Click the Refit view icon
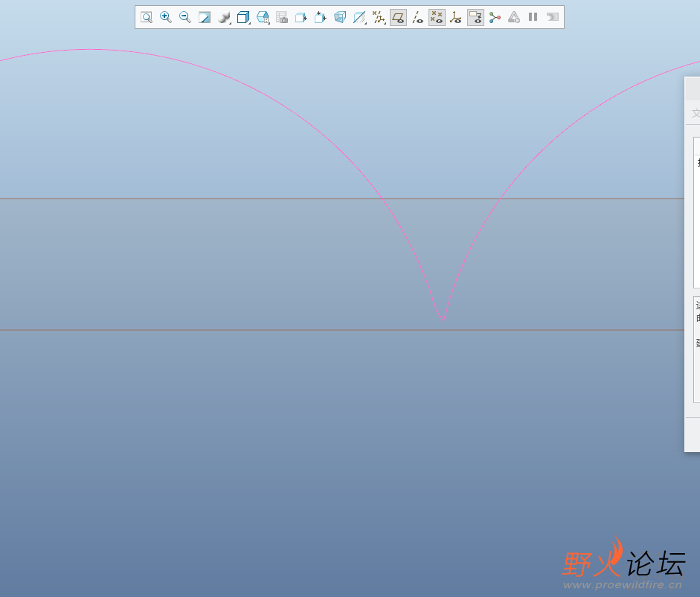Viewport: 700px width, 597px height. click(147, 17)
